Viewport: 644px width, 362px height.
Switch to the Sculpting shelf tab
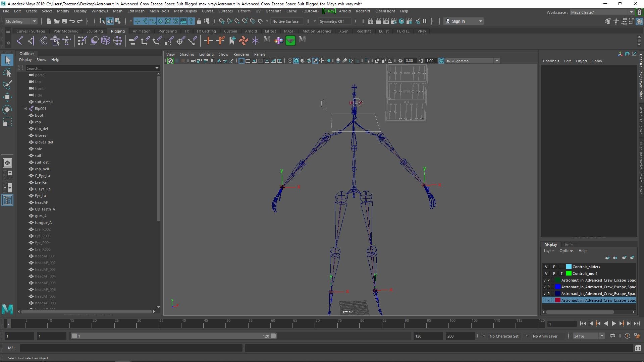pos(95,31)
